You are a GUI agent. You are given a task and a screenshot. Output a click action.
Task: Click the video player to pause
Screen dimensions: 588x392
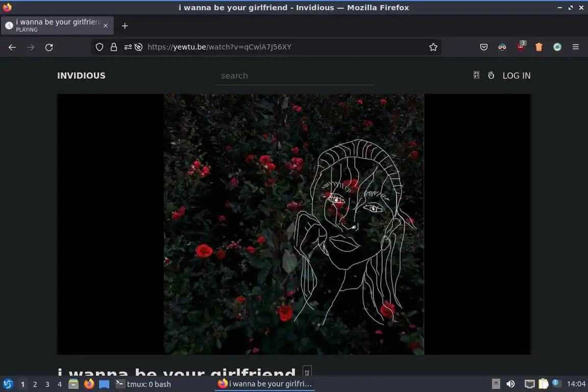[294, 224]
